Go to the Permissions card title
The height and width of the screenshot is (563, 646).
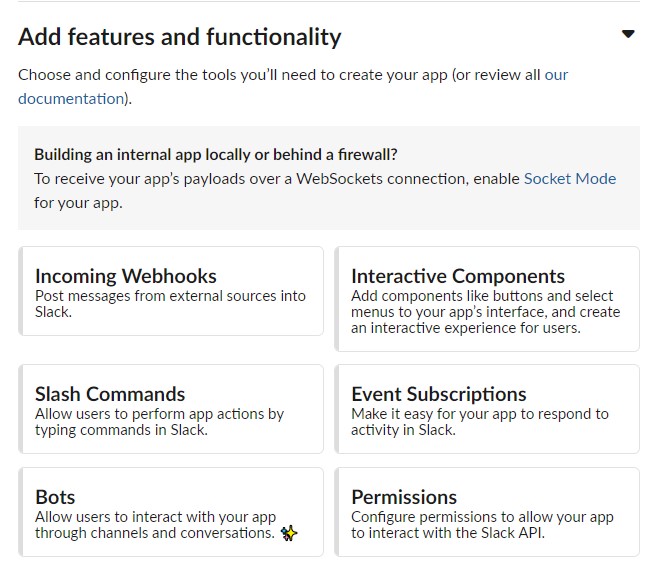click(x=403, y=497)
